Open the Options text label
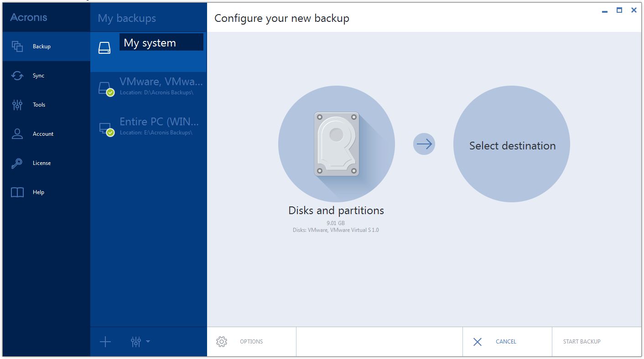644x359 pixels. [251, 342]
